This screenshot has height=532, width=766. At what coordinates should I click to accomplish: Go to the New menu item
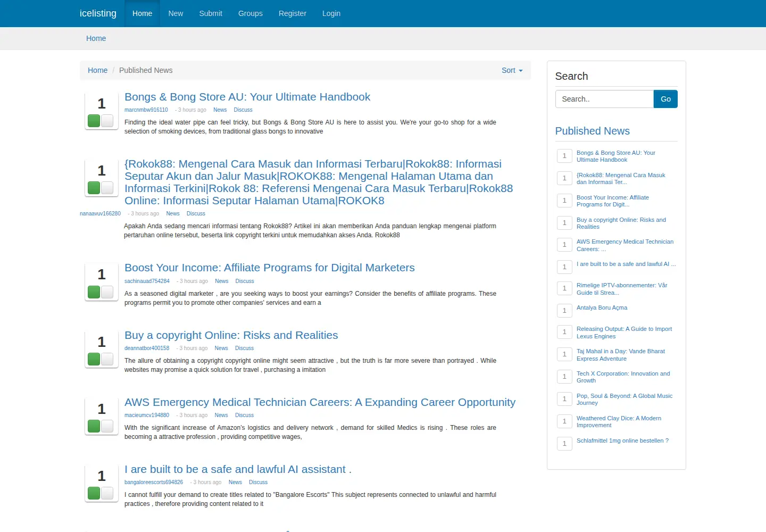pyautogui.click(x=176, y=13)
